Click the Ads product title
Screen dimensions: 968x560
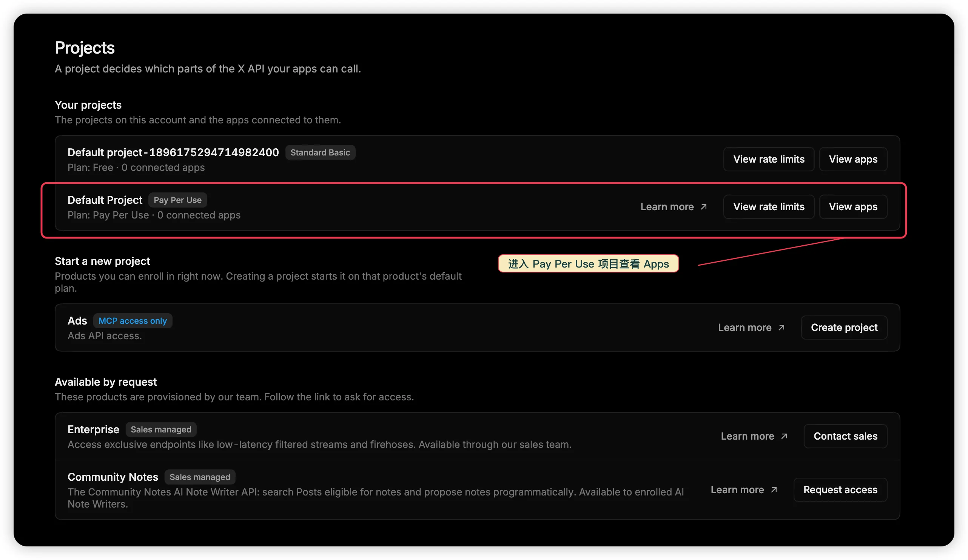click(77, 321)
